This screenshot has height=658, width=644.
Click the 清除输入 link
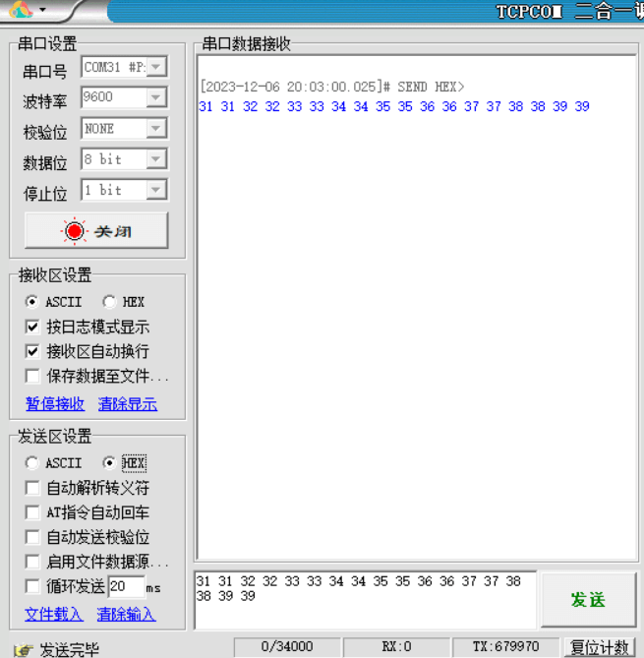(x=126, y=615)
